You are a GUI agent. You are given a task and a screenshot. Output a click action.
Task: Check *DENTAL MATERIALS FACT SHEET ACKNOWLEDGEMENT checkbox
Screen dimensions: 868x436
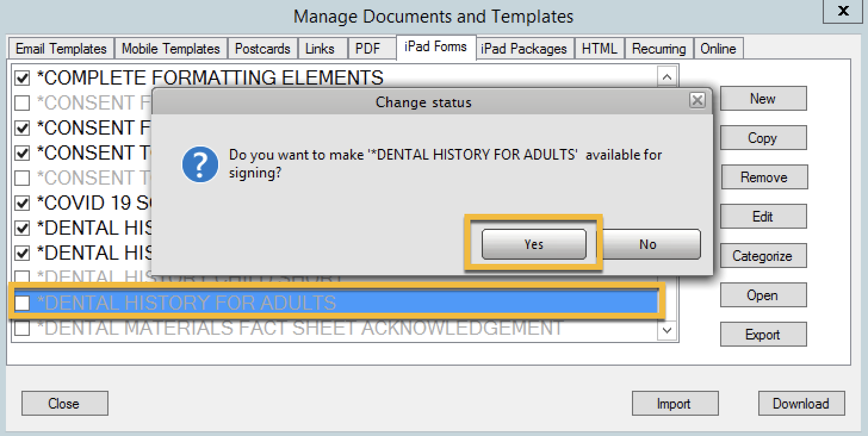pyautogui.click(x=22, y=328)
